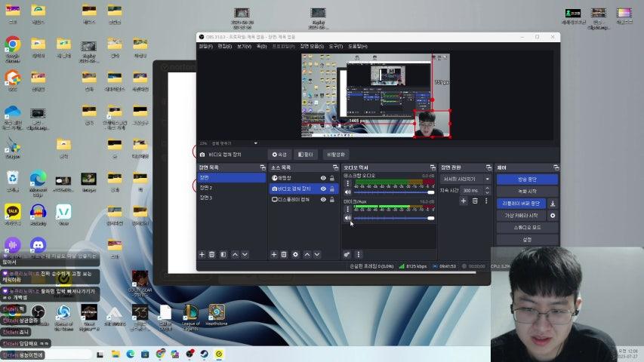Mute Mic/Aux speaker icon

click(347, 218)
